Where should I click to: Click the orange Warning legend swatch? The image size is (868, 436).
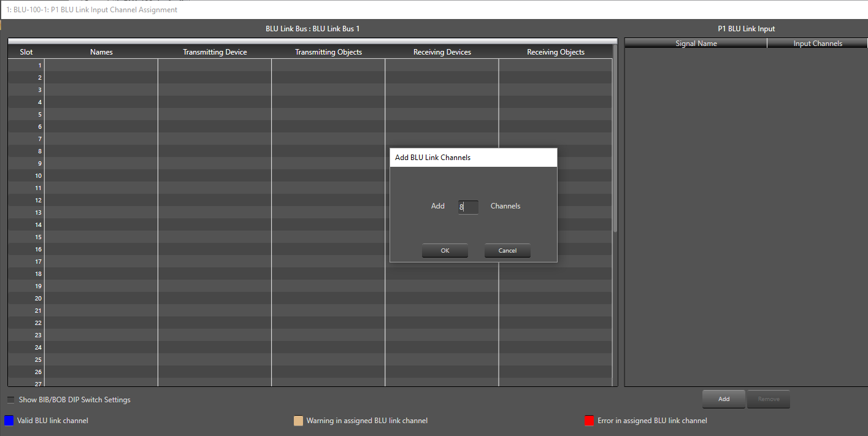click(x=298, y=421)
